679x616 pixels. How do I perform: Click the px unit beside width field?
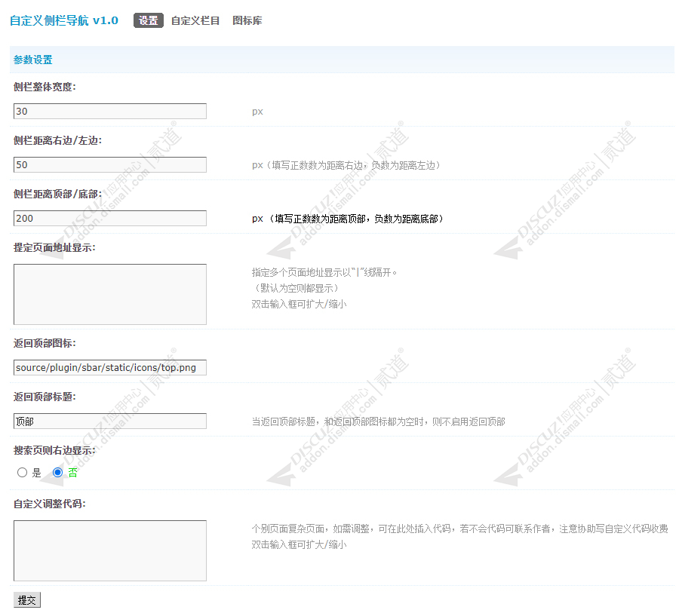point(258,112)
